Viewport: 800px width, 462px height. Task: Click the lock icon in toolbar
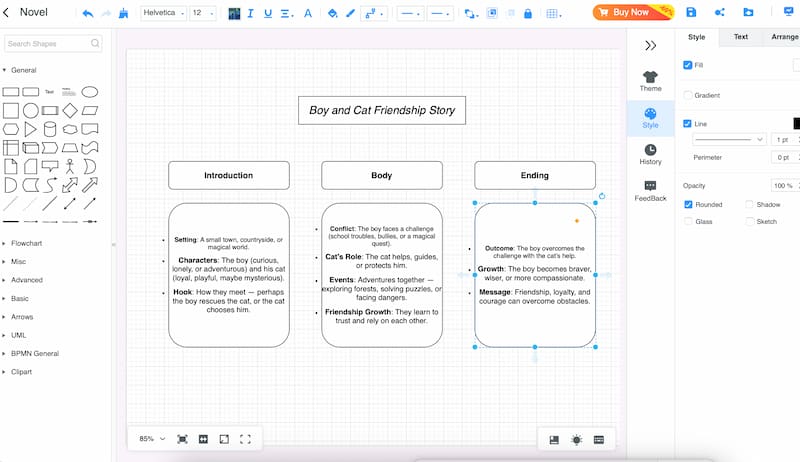[x=528, y=13]
